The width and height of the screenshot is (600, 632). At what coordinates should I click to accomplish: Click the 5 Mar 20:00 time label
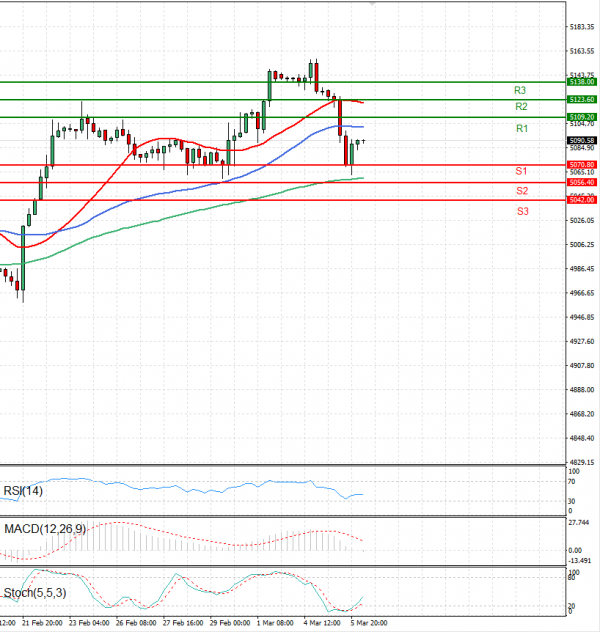[369, 623]
